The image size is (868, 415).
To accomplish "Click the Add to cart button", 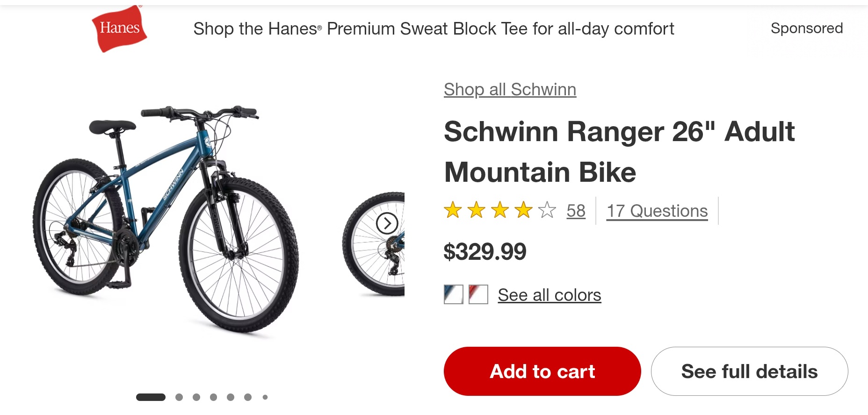I will 542,372.
